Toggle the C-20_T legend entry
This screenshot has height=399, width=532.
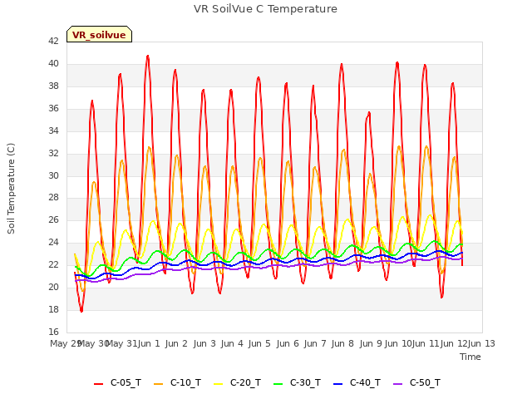pos(237,383)
